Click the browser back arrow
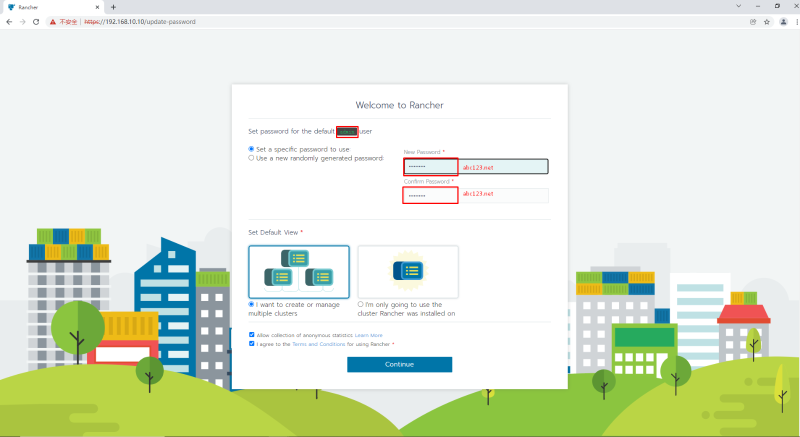 point(9,22)
